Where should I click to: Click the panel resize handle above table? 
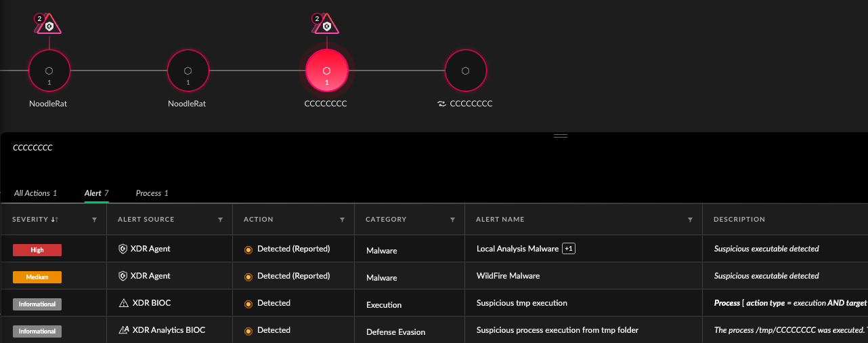click(560, 136)
